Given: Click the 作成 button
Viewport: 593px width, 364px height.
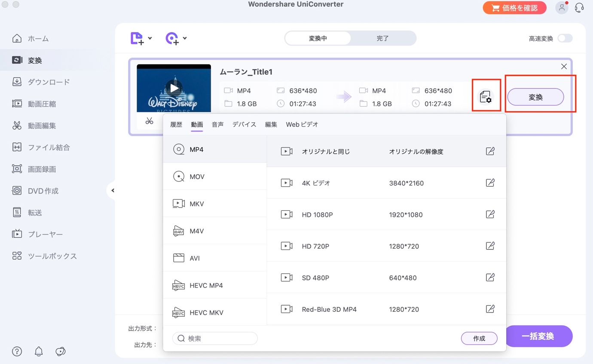Looking at the screenshot, I should (479, 338).
